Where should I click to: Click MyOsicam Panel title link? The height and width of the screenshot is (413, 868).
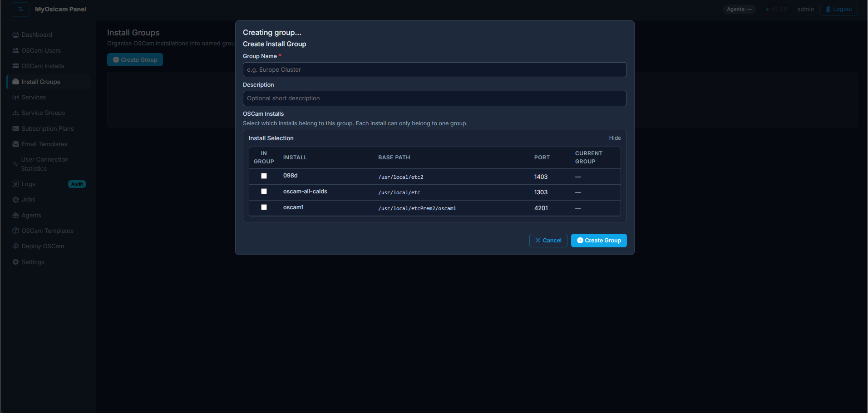pos(60,9)
